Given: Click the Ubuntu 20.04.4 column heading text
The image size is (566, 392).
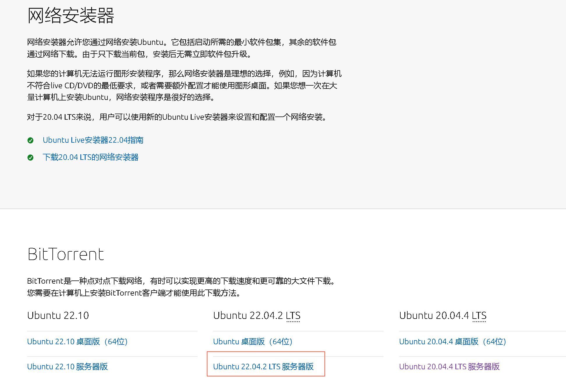Looking at the screenshot, I should tap(434, 316).
